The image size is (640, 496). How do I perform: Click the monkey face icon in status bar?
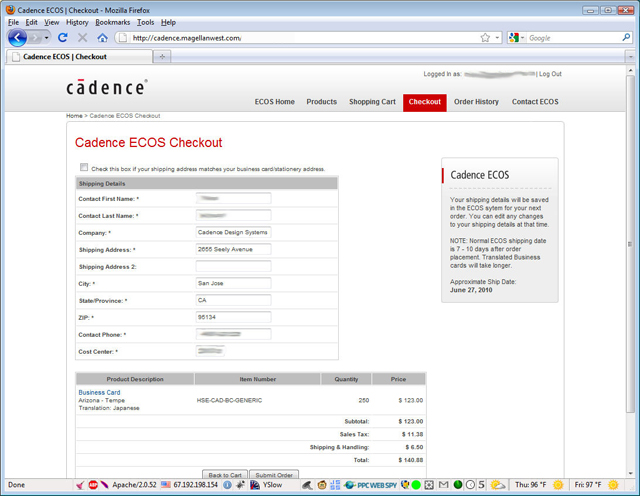click(x=322, y=485)
